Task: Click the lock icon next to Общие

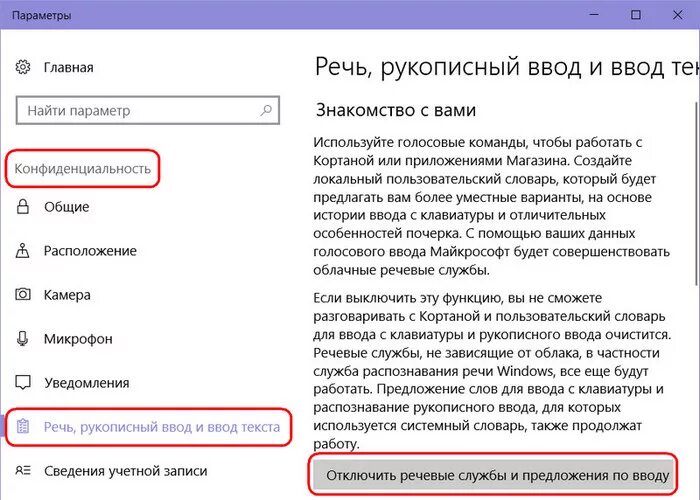Action: click(23, 207)
